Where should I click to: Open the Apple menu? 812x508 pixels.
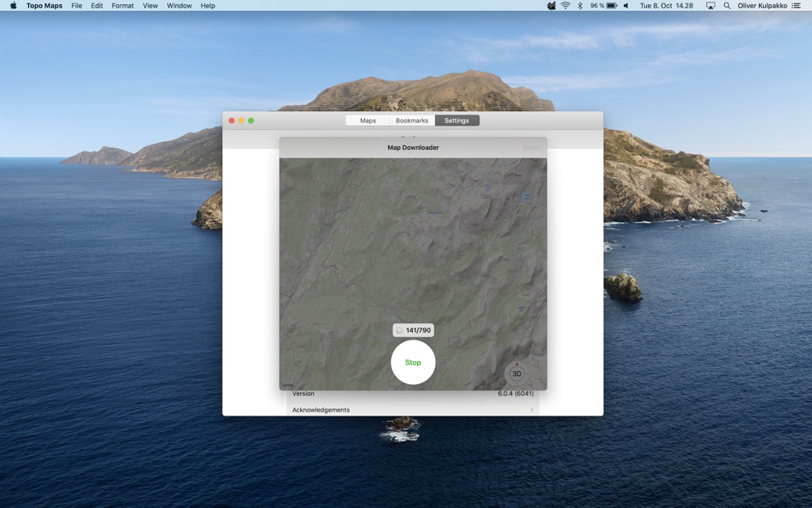point(14,6)
